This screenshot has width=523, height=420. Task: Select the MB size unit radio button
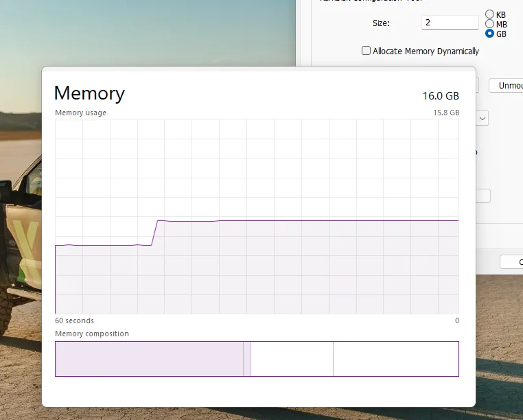tap(489, 24)
